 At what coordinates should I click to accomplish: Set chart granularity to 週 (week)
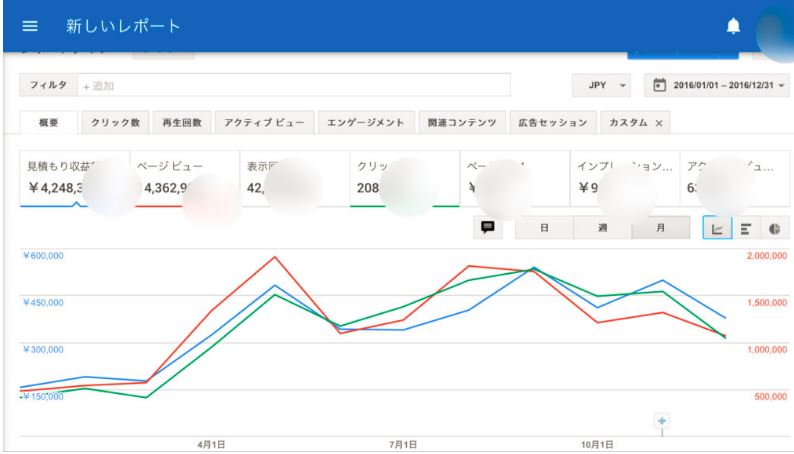pos(601,227)
